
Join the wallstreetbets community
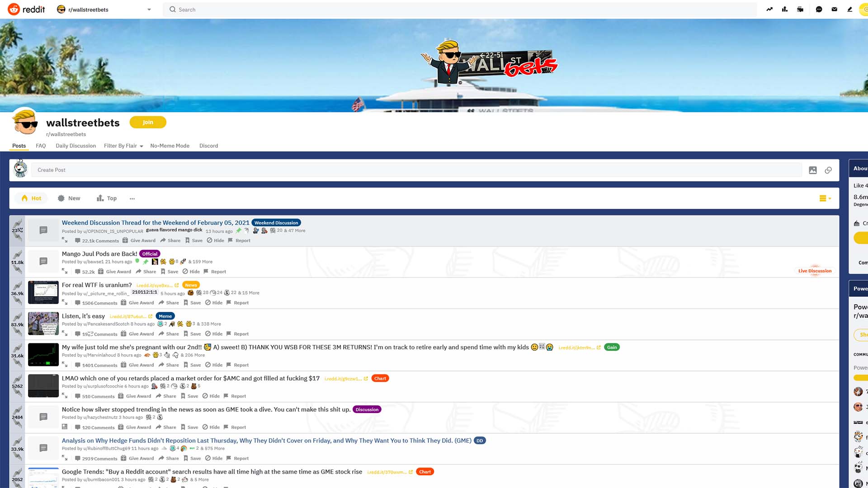[148, 122]
